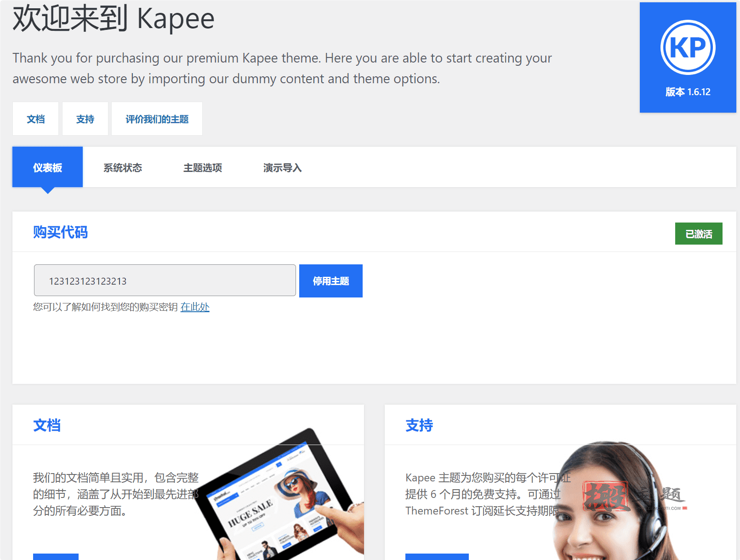Viewport: 740px width, 560px height.
Task: Click the 版本 1.6.12 version text
Action: (x=688, y=92)
